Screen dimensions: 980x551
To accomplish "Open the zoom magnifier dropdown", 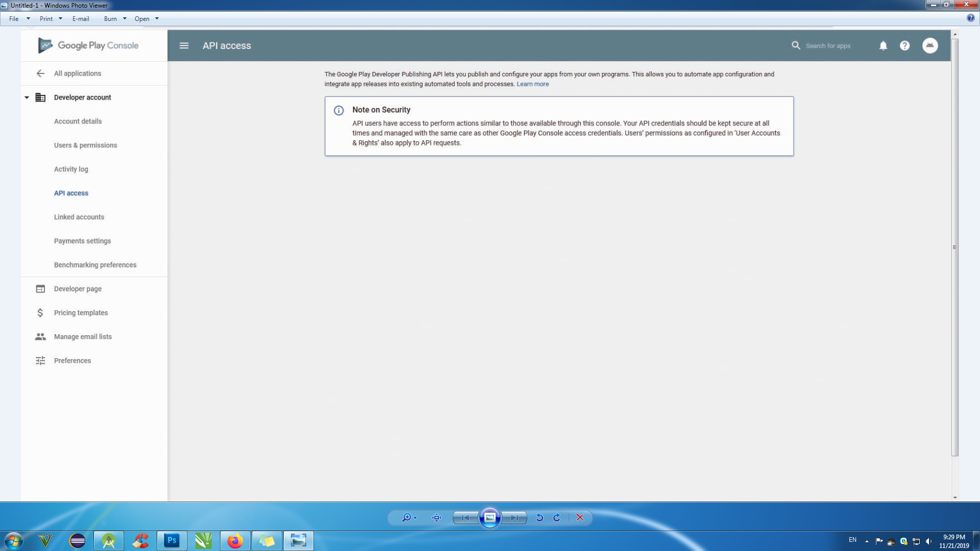I will (409, 518).
